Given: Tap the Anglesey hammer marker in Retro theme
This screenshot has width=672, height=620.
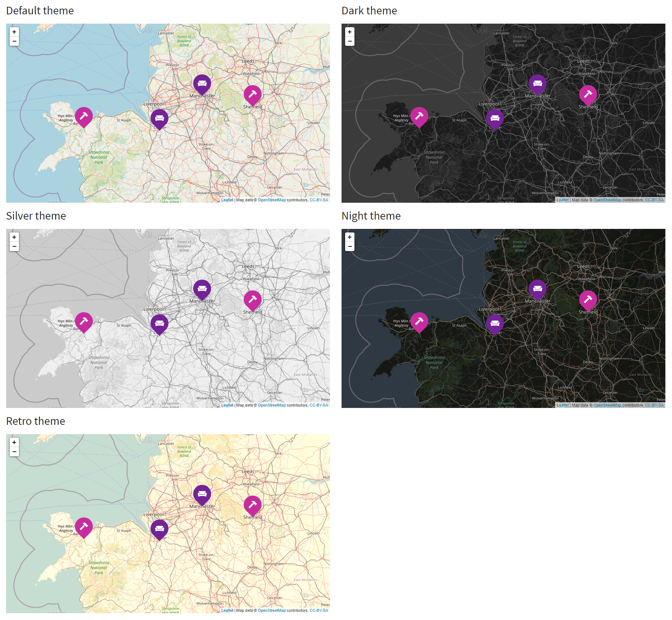Looking at the screenshot, I should (x=84, y=528).
